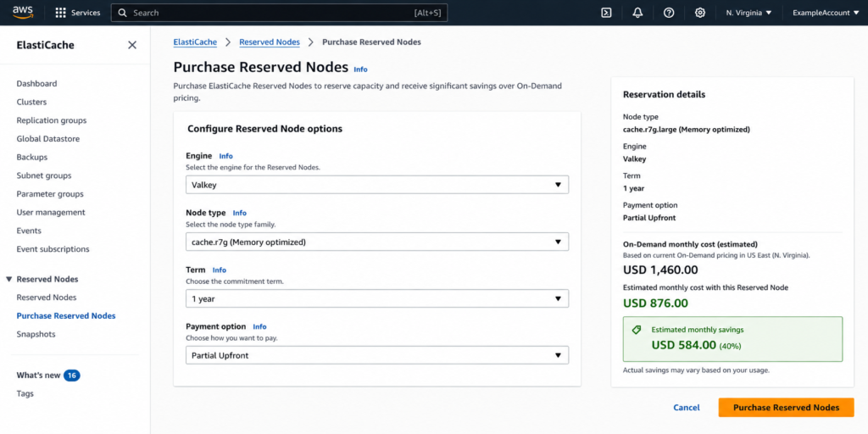Open Backups in the sidebar
Viewport: 868px width, 434px height.
32,157
